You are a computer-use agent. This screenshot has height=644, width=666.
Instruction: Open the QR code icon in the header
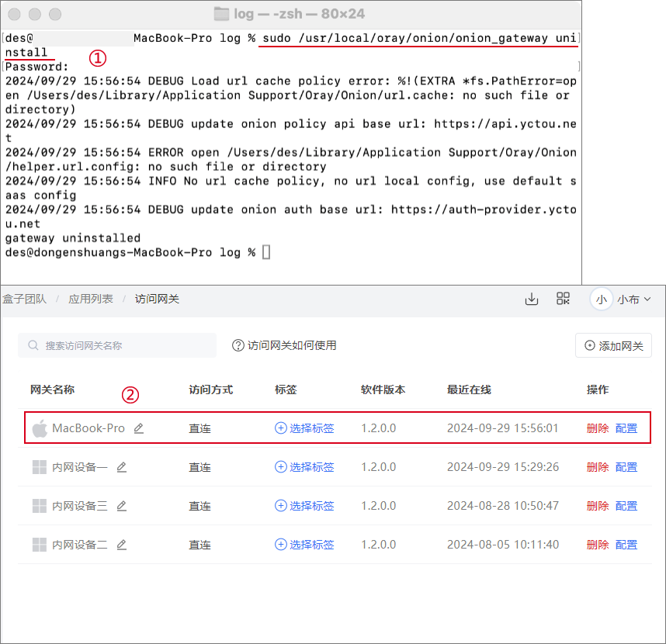[563, 299]
